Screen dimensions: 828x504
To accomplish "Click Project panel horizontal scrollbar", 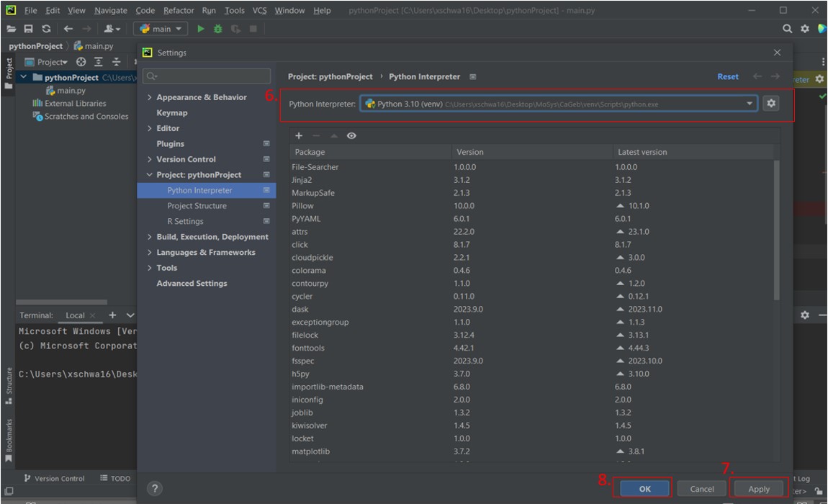I will coord(61,302).
